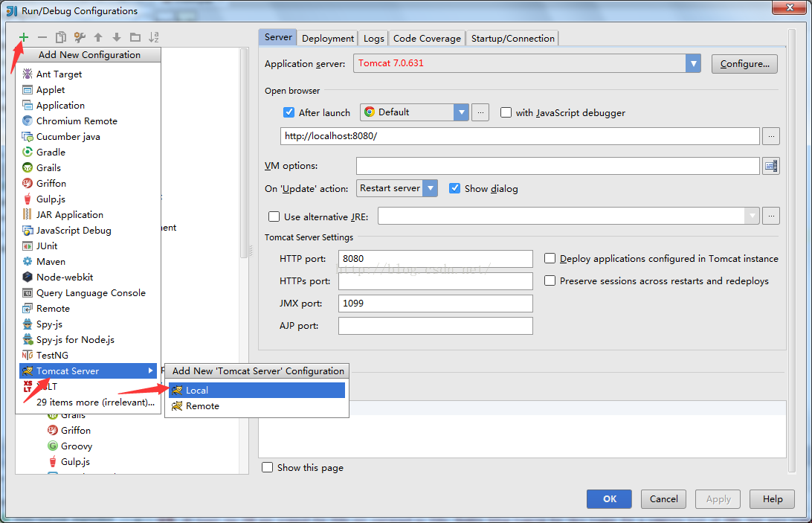Choose Spy-js for Node.js configuration type
Image resolution: width=812 pixels, height=523 pixels.
point(88,339)
